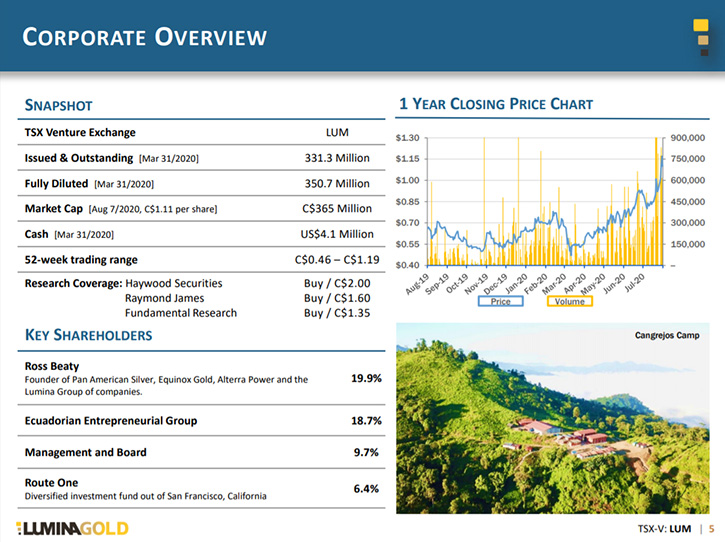Click the 331.3 Million value
The width and height of the screenshot is (725, 542).
[337, 158]
